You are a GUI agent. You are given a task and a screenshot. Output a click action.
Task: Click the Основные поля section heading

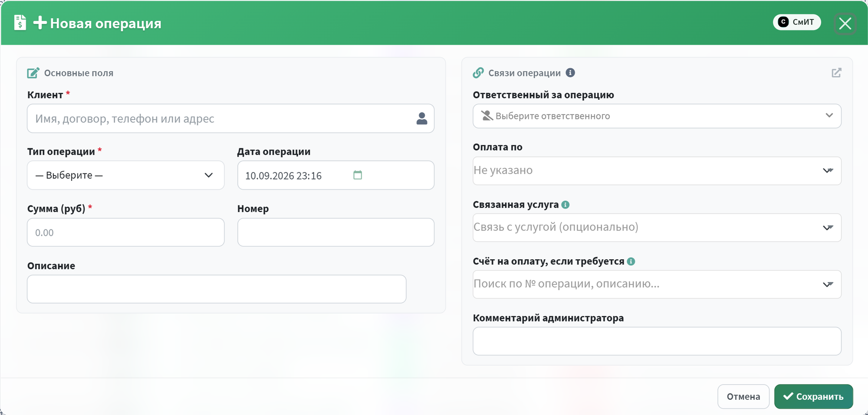[x=79, y=73]
